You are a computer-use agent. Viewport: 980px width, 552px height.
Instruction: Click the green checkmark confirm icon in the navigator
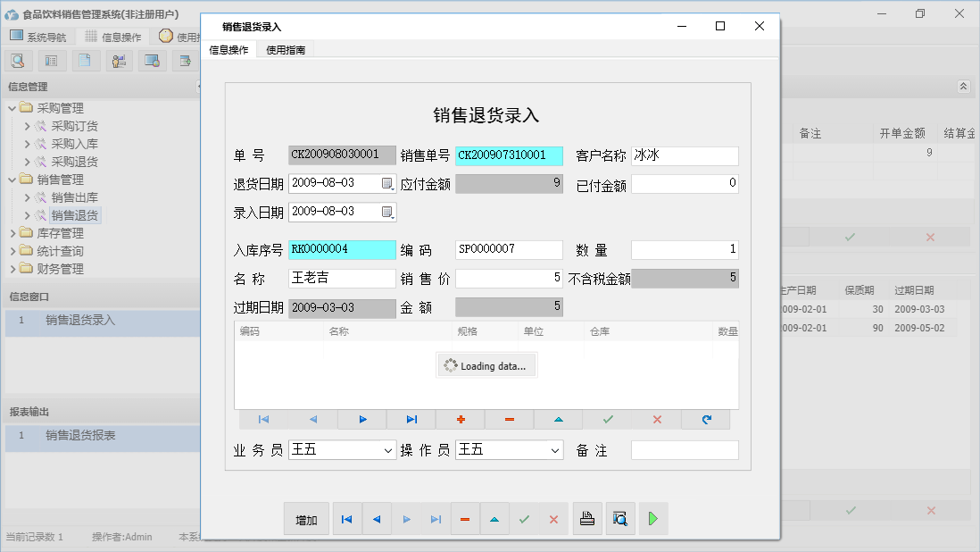607,419
